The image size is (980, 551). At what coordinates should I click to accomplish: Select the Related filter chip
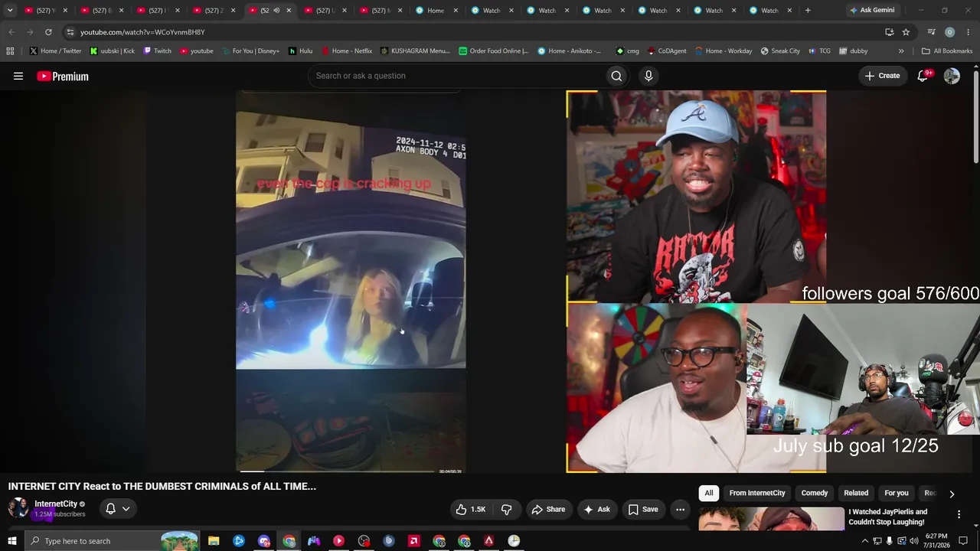point(856,494)
